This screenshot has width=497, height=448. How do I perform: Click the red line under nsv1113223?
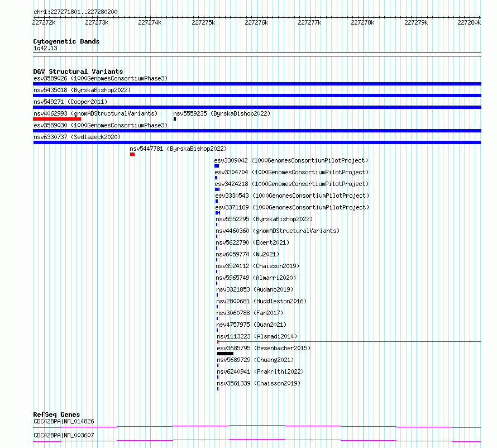(349, 342)
